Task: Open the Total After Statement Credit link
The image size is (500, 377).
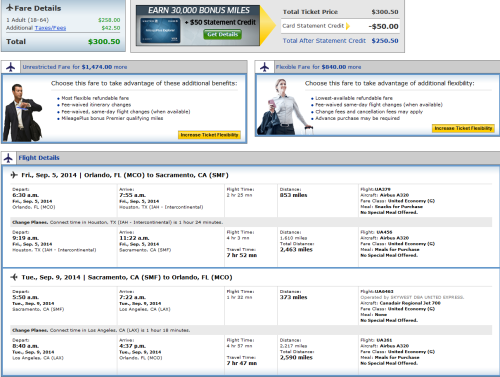Action: pos(324,41)
